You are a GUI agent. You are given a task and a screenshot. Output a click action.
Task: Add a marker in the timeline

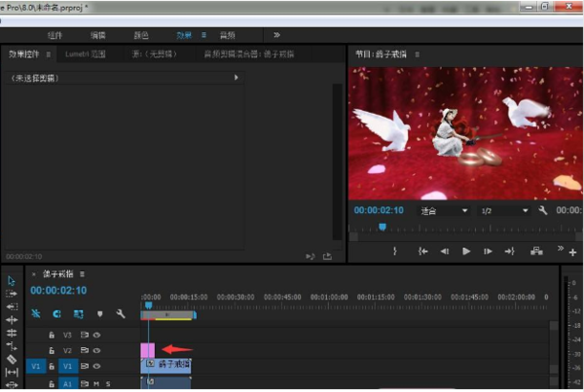tap(99, 314)
